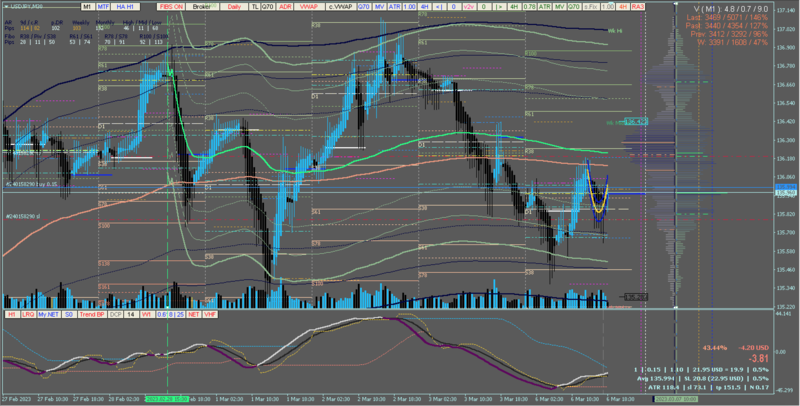Toggle the VHF indicator button
The height and width of the screenshot is (406, 800).
point(210,315)
